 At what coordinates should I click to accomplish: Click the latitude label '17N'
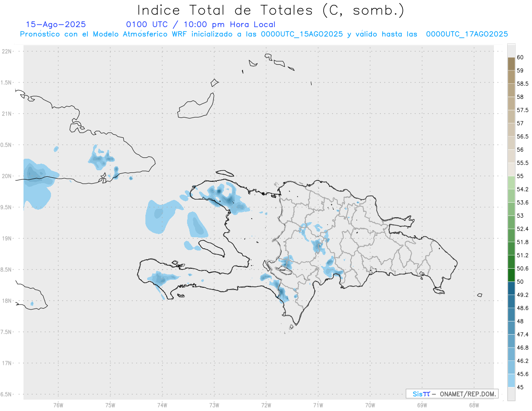coord(7,363)
